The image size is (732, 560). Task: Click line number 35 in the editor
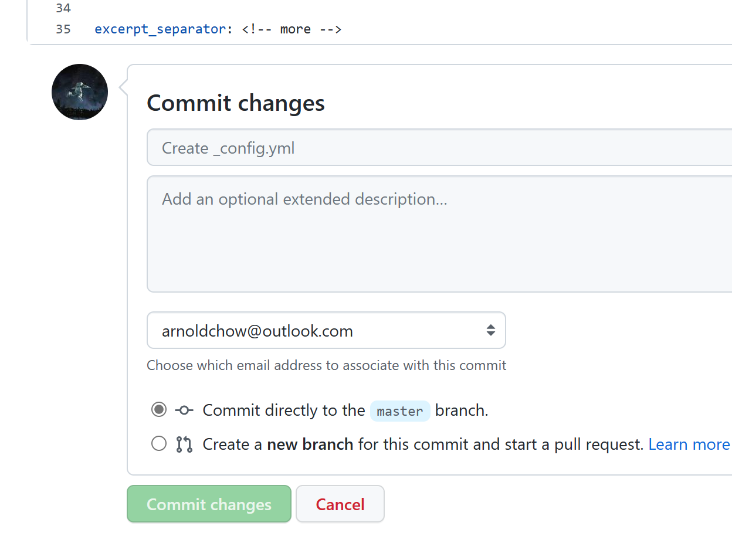click(63, 29)
